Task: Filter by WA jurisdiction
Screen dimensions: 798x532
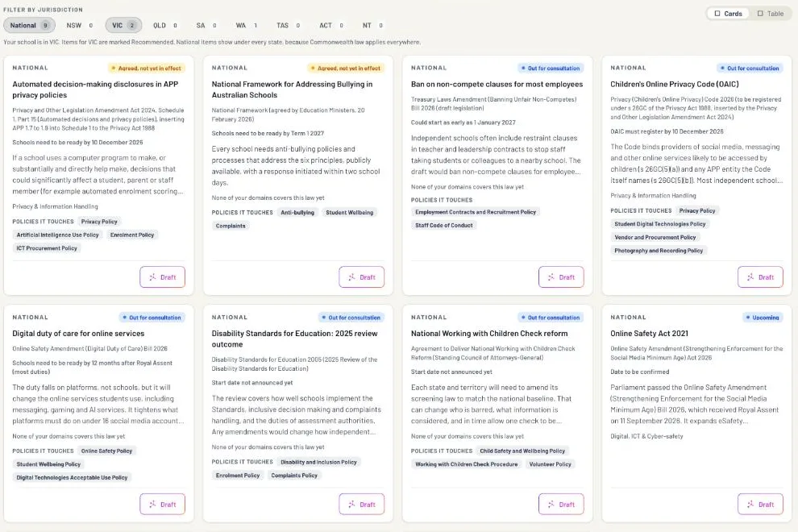Action: (247, 26)
